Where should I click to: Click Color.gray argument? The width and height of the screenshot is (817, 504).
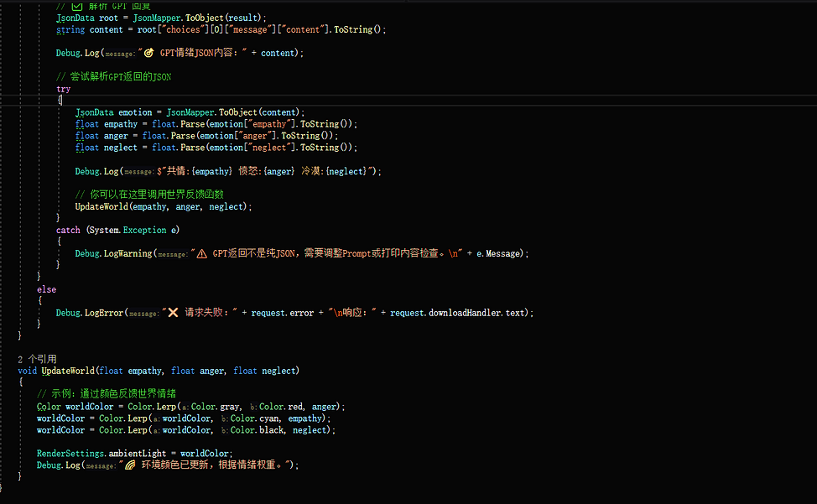pos(216,407)
